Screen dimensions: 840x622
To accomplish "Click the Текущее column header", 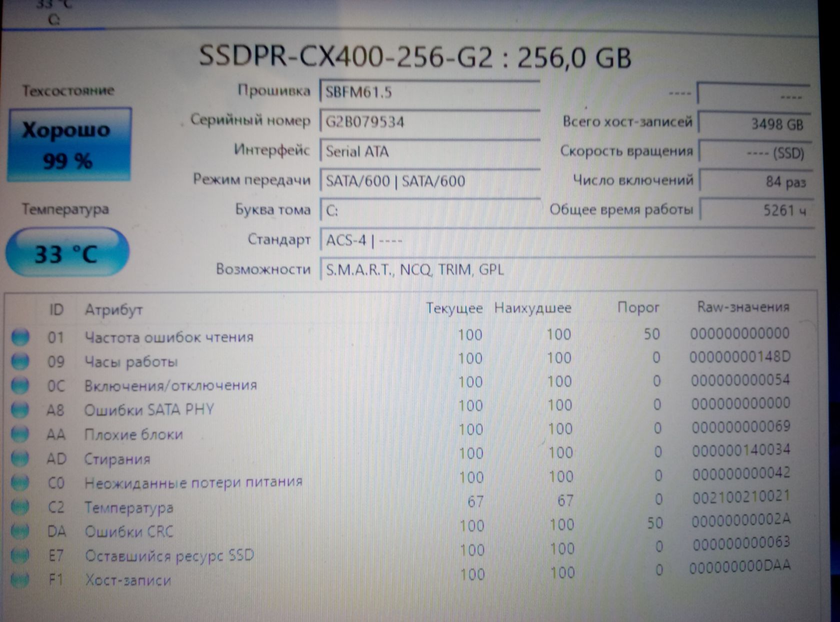I will click(x=454, y=308).
